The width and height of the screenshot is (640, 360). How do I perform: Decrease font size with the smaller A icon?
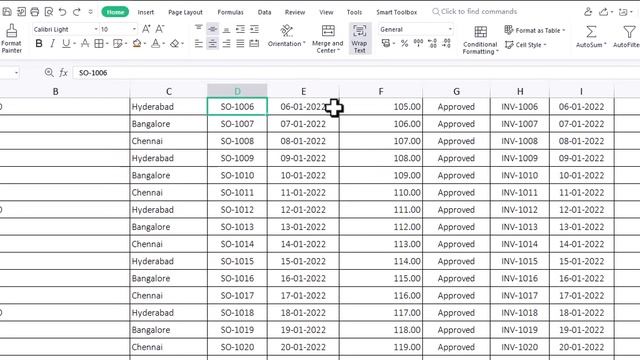(x=160, y=29)
